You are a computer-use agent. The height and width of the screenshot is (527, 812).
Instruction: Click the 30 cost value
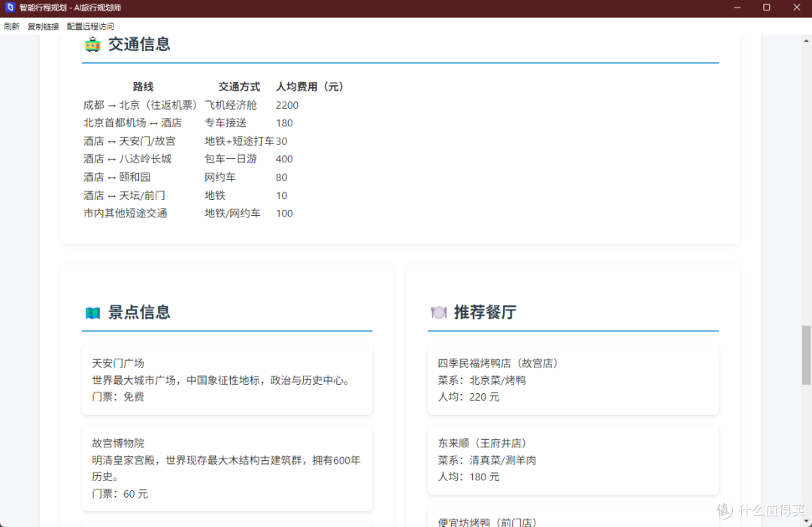tap(281, 141)
